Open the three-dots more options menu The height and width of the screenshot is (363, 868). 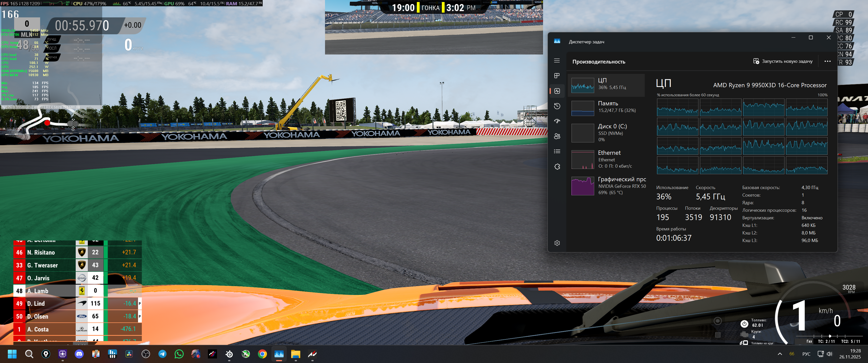click(x=827, y=61)
